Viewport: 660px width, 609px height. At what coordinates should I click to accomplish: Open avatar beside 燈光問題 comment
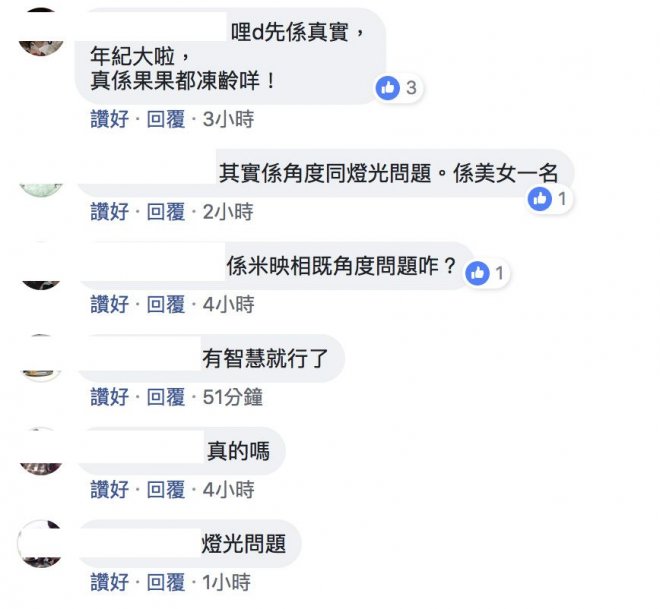click(x=41, y=544)
